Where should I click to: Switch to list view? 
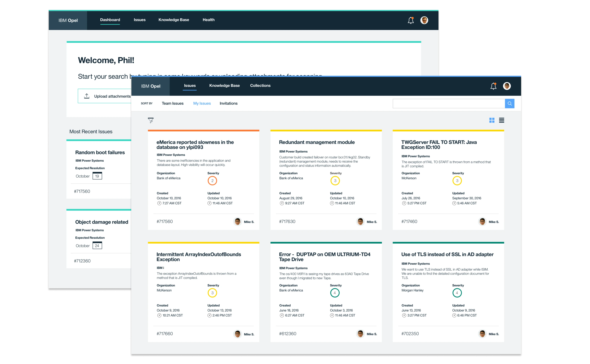click(501, 120)
